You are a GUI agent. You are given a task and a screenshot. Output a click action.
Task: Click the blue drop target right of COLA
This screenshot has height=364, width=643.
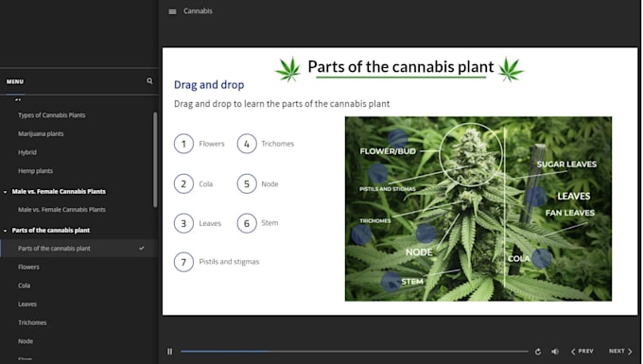pos(541,259)
